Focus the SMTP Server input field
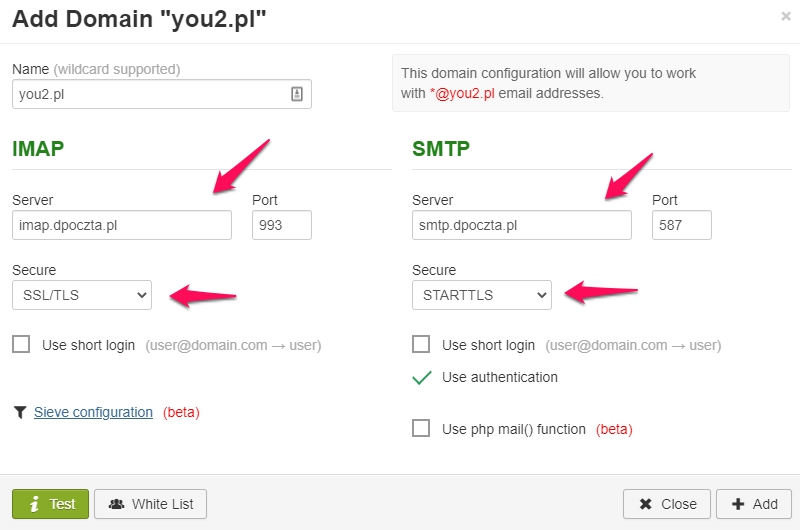Image resolution: width=800 pixels, height=530 pixels. (522, 225)
